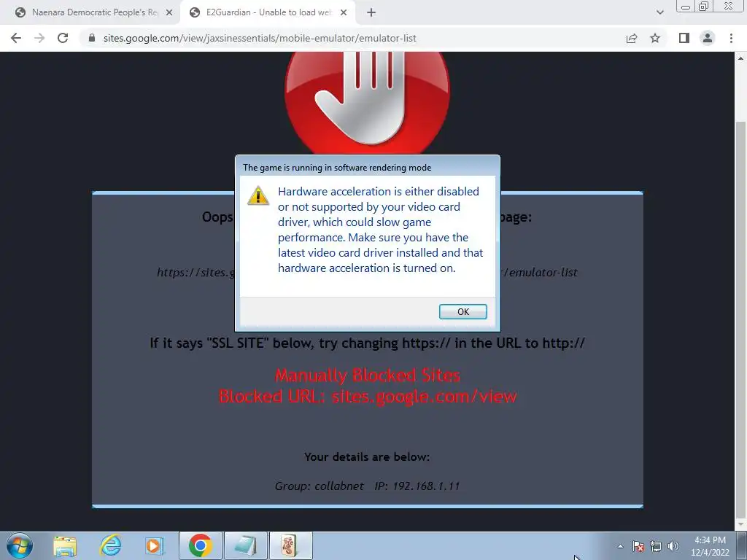
Task: Click the warning icon in the dialog
Action: [258, 195]
